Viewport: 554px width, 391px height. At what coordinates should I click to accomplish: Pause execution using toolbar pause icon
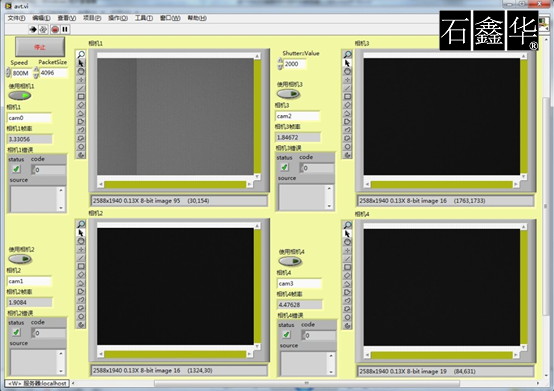65,29
